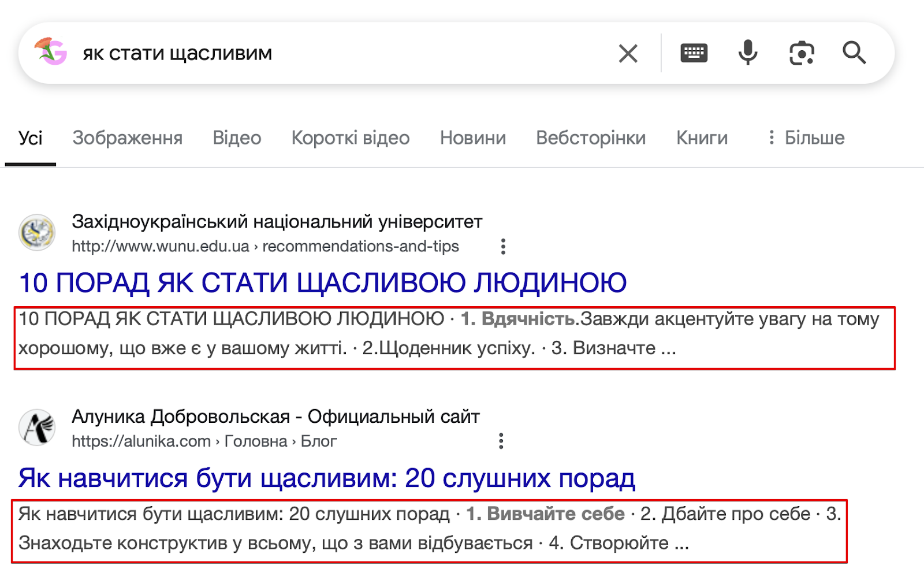
Task: Switch to the Відео tab
Action: tap(237, 137)
